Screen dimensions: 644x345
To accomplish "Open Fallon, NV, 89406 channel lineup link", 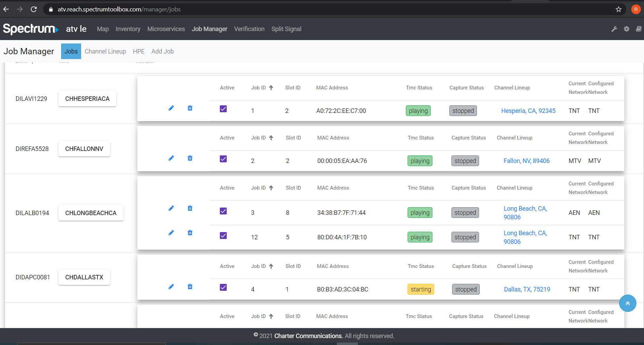I will pos(527,161).
